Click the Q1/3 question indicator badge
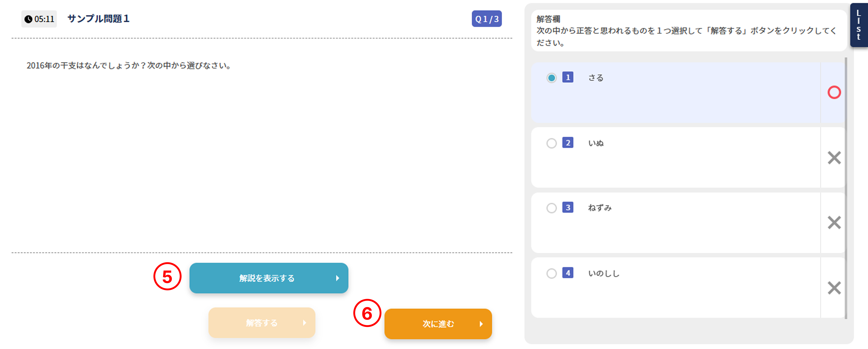The image size is (868, 349). [487, 19]
